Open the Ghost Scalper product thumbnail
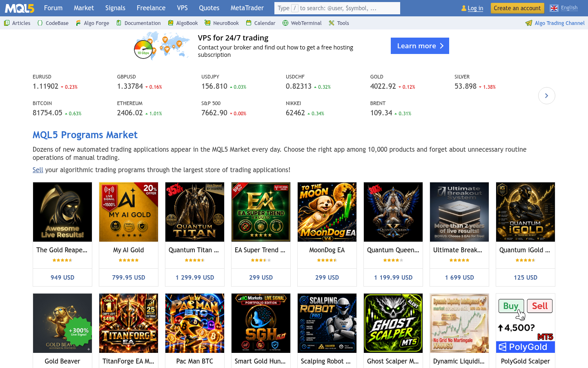The width and height of the screenshot is (588, 368). [x=393, y=323]
